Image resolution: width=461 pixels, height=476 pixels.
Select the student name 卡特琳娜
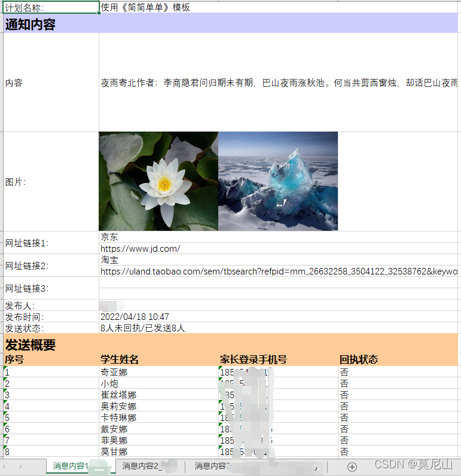[158, 417]
